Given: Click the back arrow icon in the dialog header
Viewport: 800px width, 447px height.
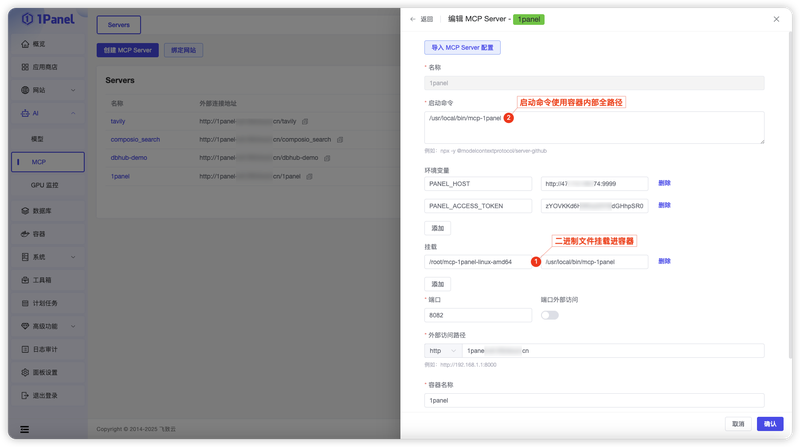Looking at the screenshot, I should click(413, 19).
